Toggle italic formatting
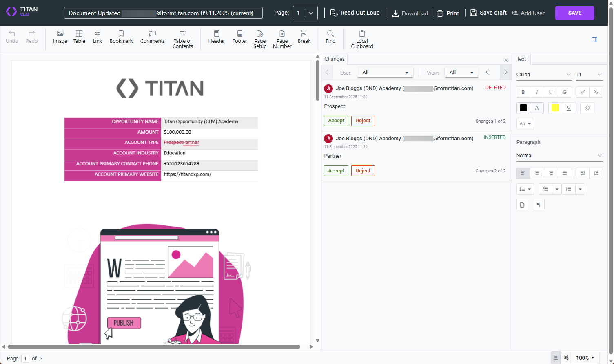The image size is (614, 364). tap(536, 92)
